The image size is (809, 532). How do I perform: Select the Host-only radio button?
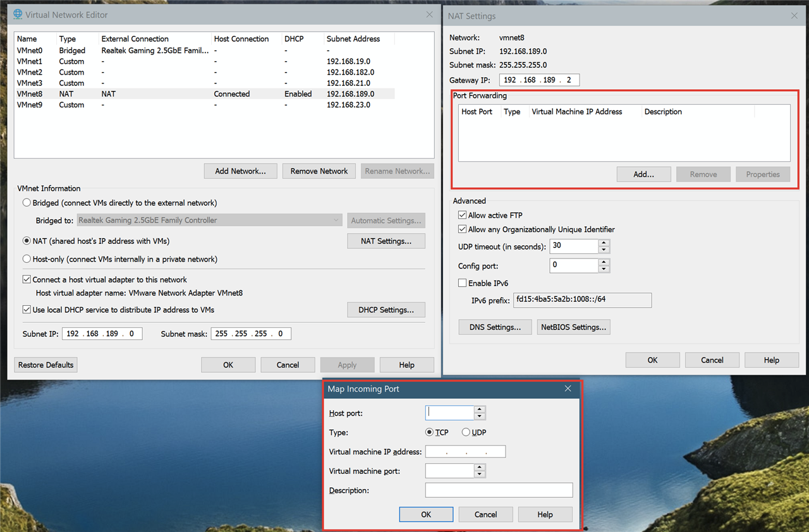coord(27,259)
